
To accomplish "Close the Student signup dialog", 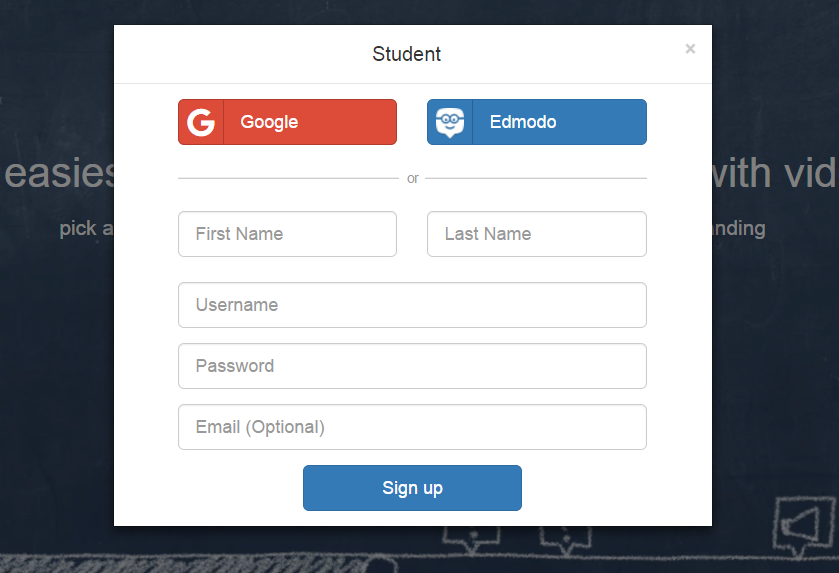I will [690, 48].
